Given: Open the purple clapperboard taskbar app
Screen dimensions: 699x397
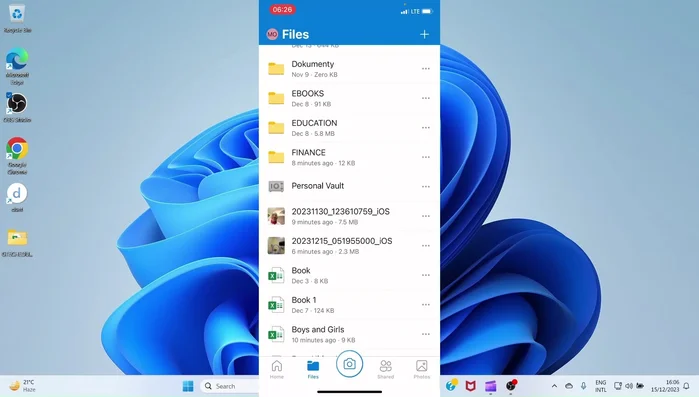Looking at the screenshot, I should click(x=490, y=386).
